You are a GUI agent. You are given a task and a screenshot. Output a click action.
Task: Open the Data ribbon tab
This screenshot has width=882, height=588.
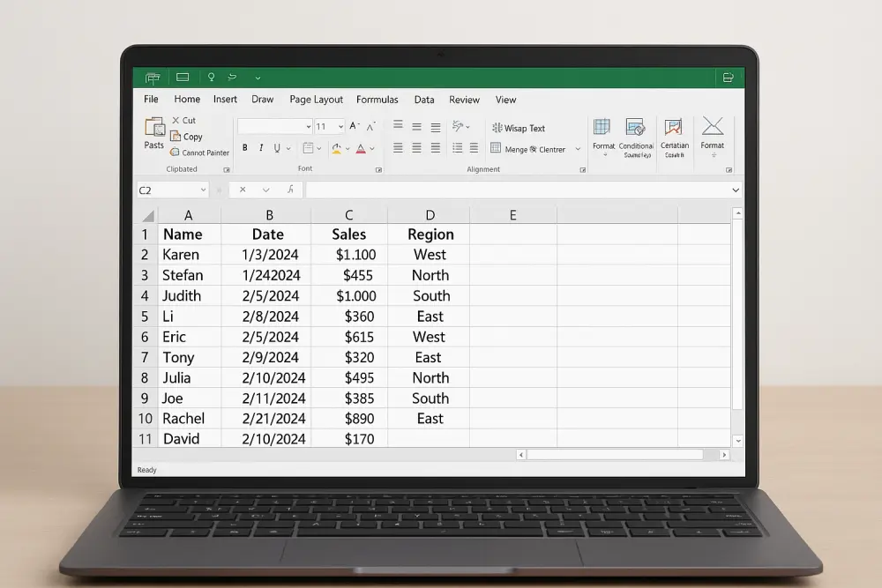(x=424, y=100)
